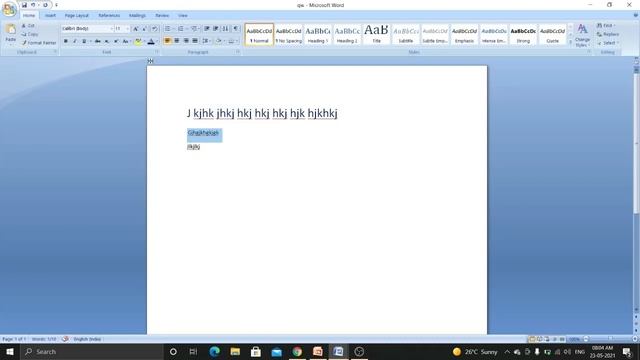
Task: Sort selected text
Action: click(226, 29)
